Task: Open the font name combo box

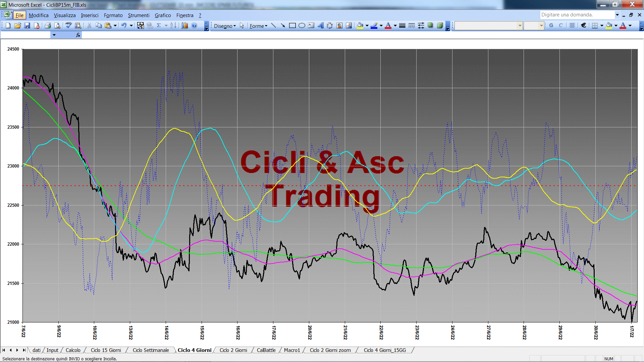Action: [x=489, y=25]
